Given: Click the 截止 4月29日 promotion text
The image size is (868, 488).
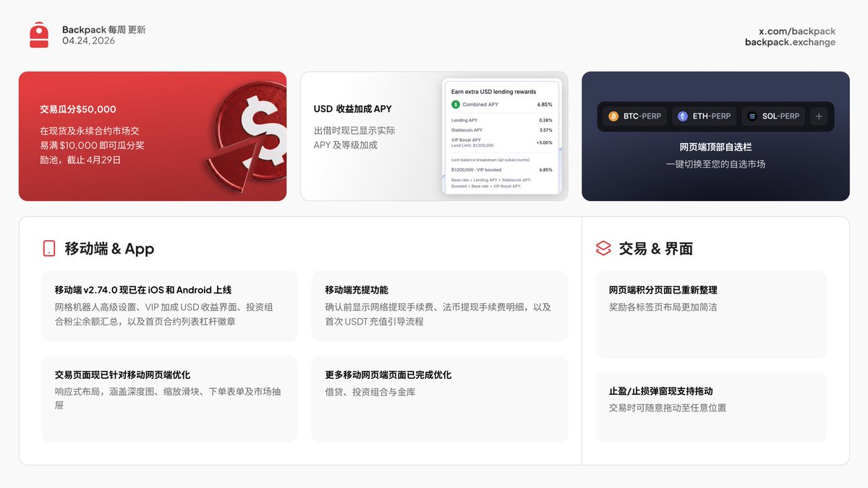Looking at the screenshot, I should (93, 160).
